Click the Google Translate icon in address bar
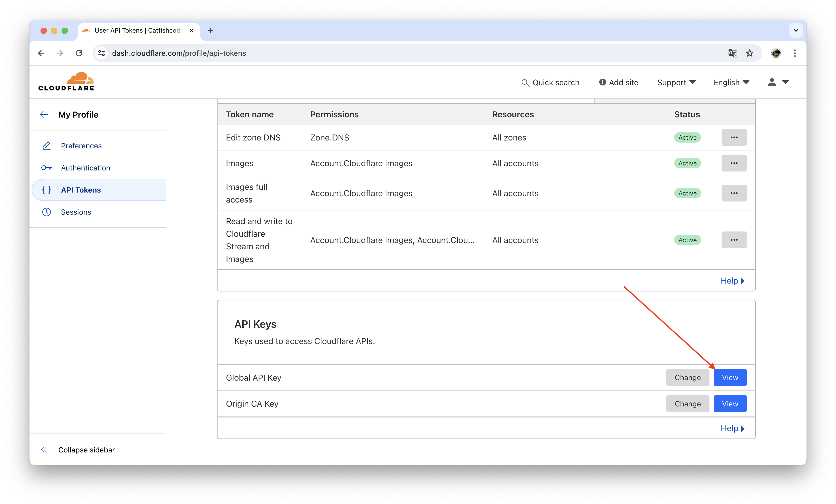836x504 pixels. click(x=733, y=53)
